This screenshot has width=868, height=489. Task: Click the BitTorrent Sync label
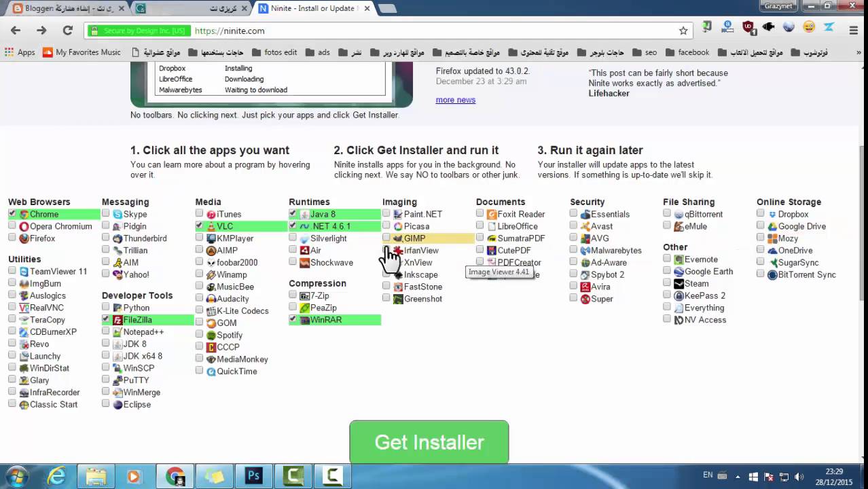coord(807,275)
